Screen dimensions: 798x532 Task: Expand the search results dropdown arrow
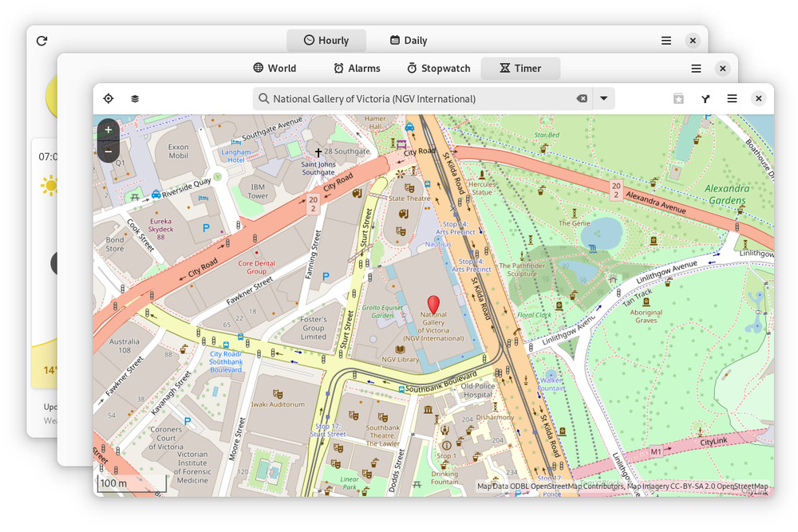click(604, 99)
